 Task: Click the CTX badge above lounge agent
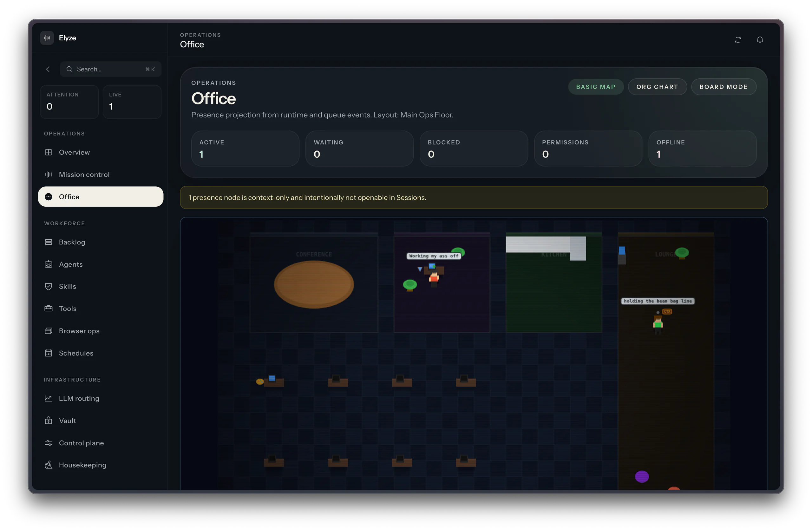click(x=667, y=311)
